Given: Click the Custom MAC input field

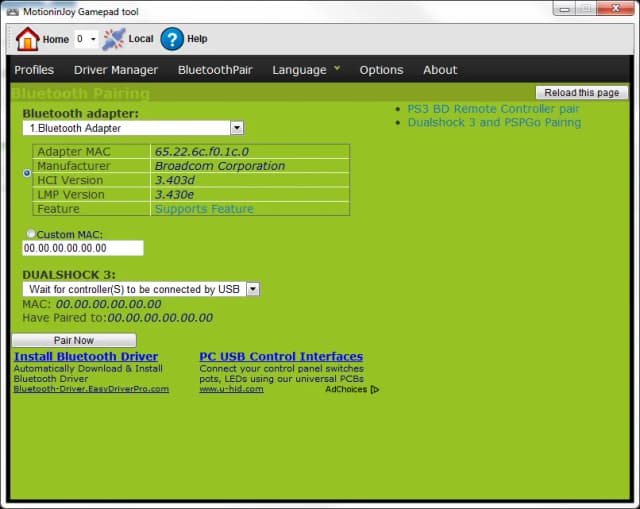Looking at the screenshot, I should tap(83, 248).
